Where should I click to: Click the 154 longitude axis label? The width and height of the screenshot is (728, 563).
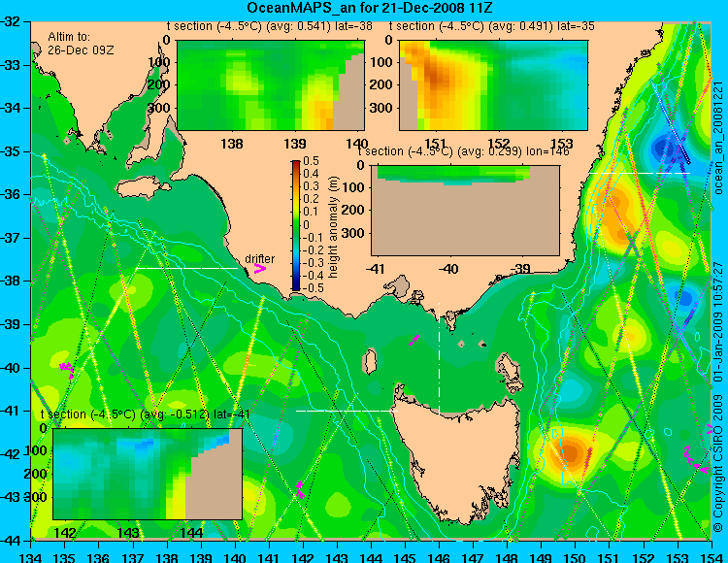click(x=711, y=557)
